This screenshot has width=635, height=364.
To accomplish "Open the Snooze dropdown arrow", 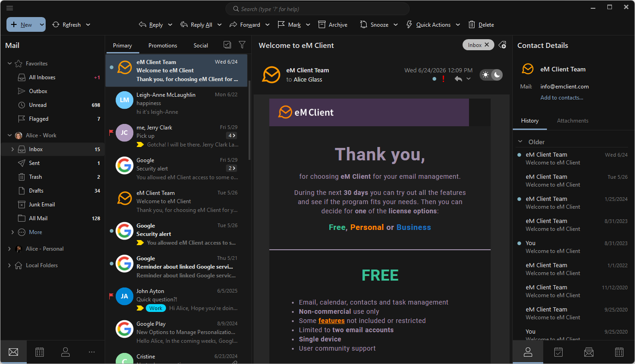I will (x=396, y=25).
